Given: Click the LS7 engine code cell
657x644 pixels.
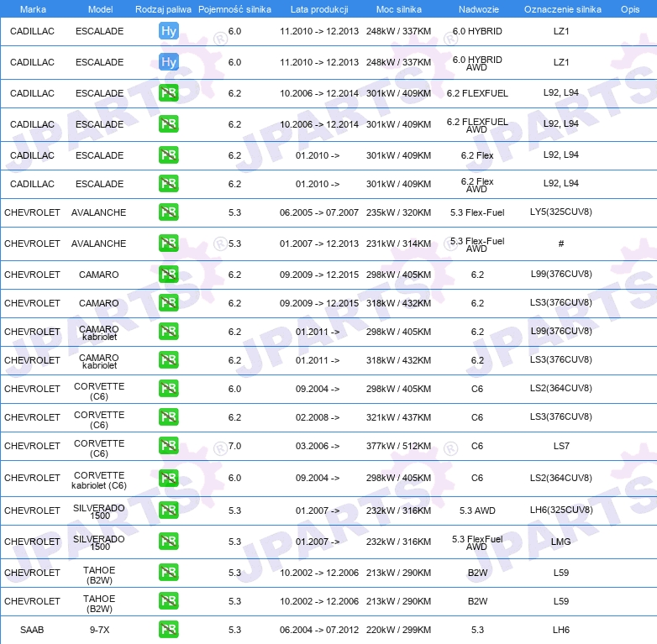Looking at the screenshot, I should pos(561,446).
